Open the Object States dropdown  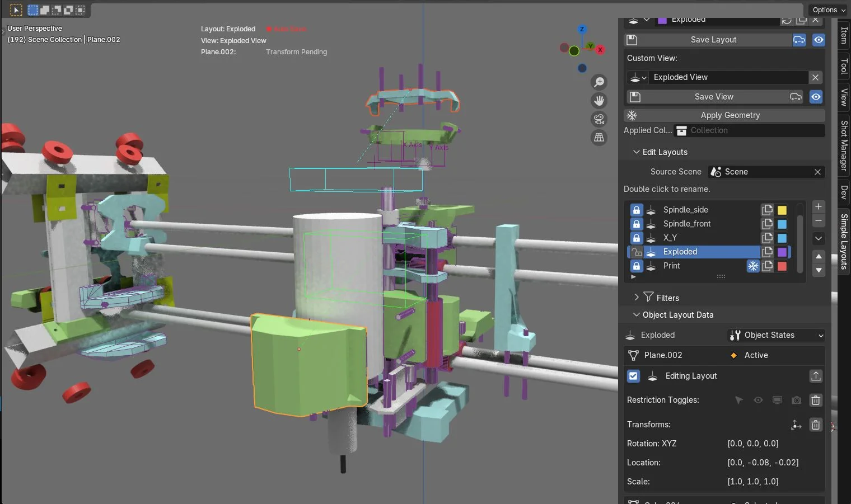point(776,335)
